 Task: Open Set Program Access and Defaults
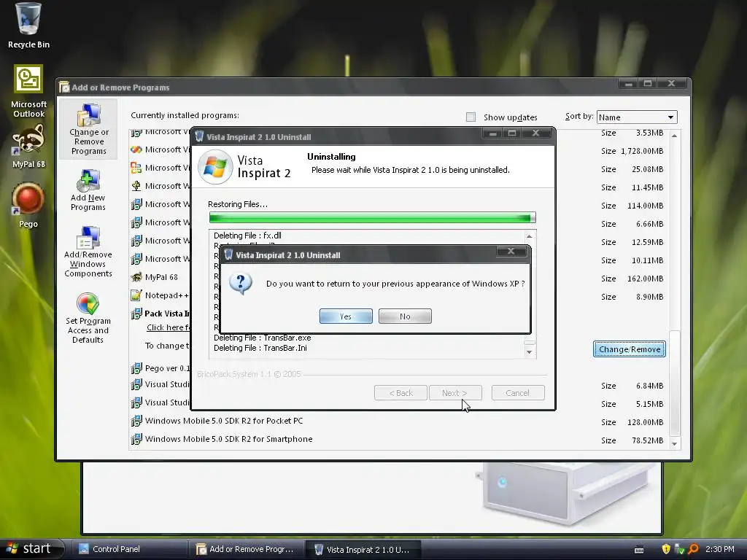pos(88,318)
